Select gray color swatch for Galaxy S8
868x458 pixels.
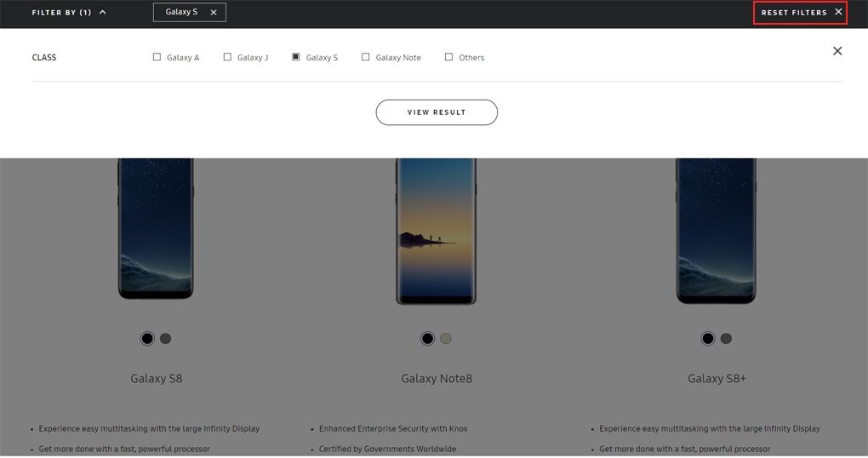point(166,338)
